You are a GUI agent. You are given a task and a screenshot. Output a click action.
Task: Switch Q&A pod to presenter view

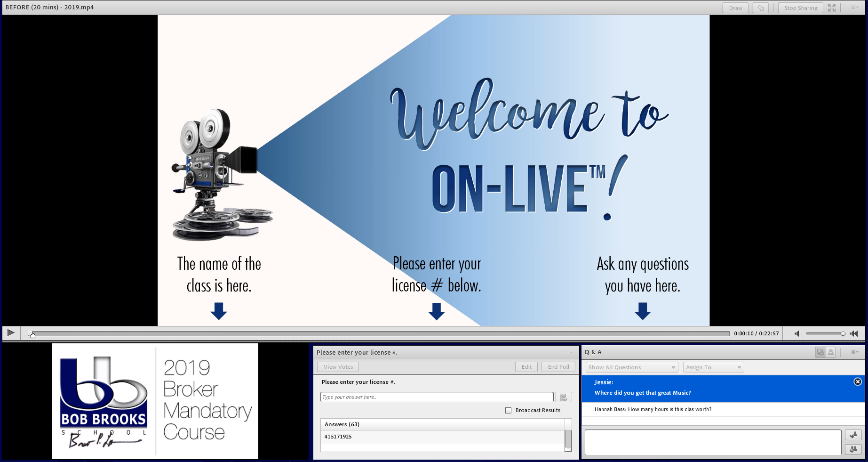(x=820, y=352)
